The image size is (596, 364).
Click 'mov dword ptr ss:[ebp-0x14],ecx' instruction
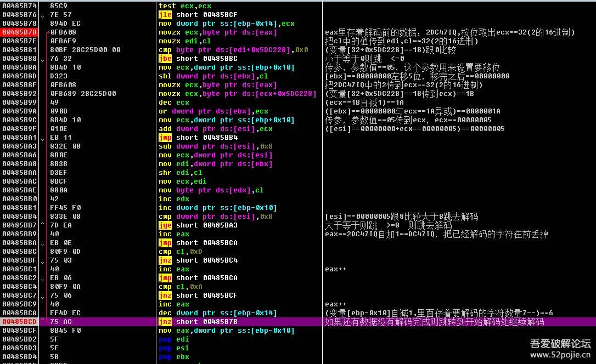point(227,24)
